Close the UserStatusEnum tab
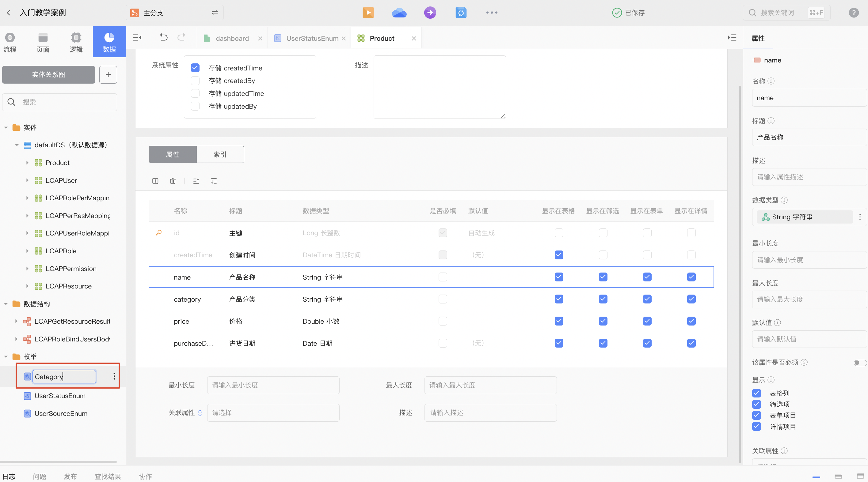 click(344, 38)
